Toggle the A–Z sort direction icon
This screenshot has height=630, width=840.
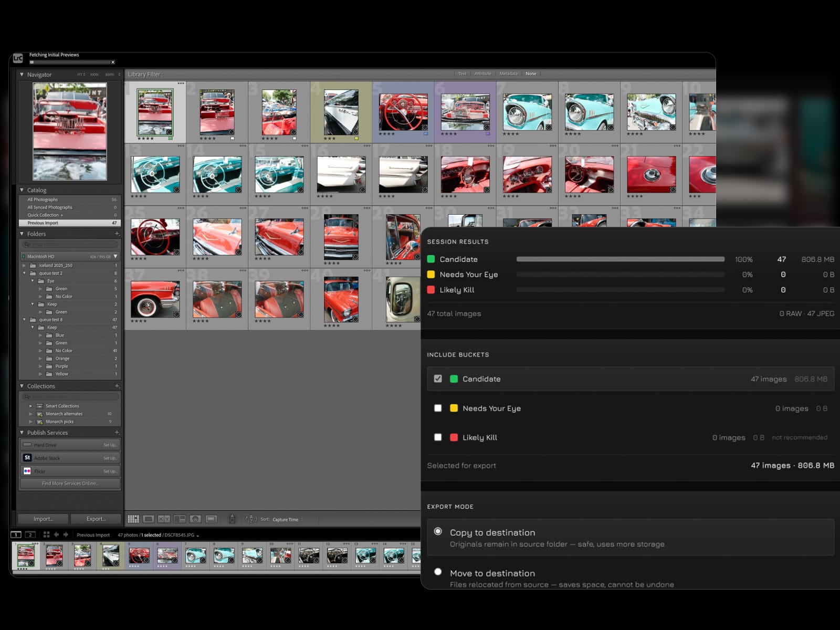(251, 519)
